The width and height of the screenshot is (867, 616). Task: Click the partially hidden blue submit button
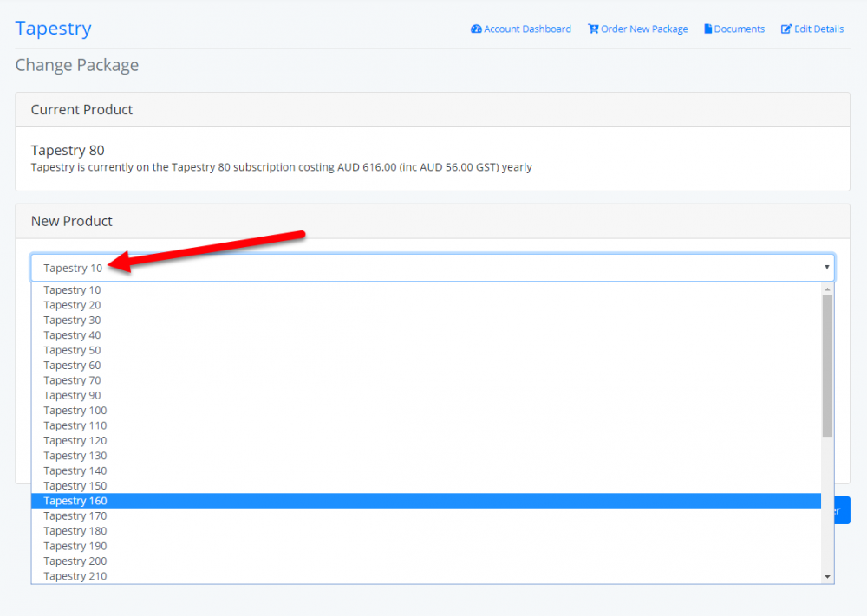point(842,510)
